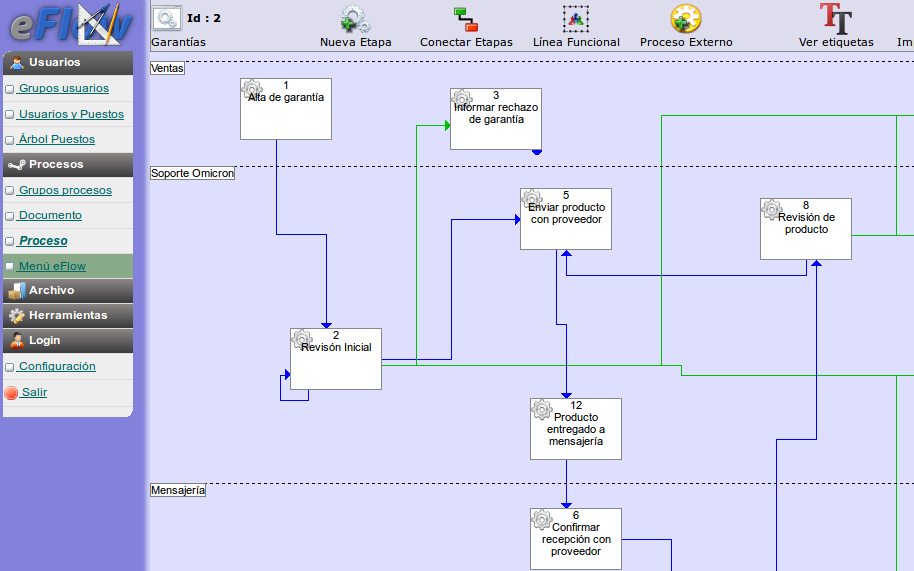This screenshot has width=914, height=571.
Task: Tick the checkbox beside Configuración
Action: tap(10, 367)
